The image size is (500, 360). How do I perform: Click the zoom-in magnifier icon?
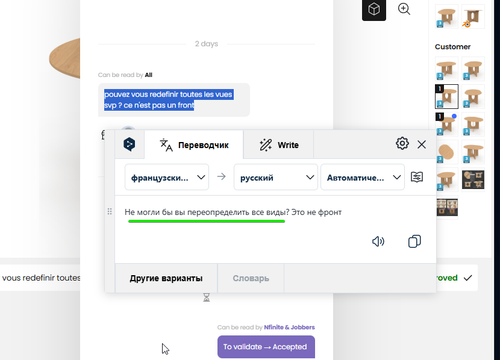click(404, 9)
